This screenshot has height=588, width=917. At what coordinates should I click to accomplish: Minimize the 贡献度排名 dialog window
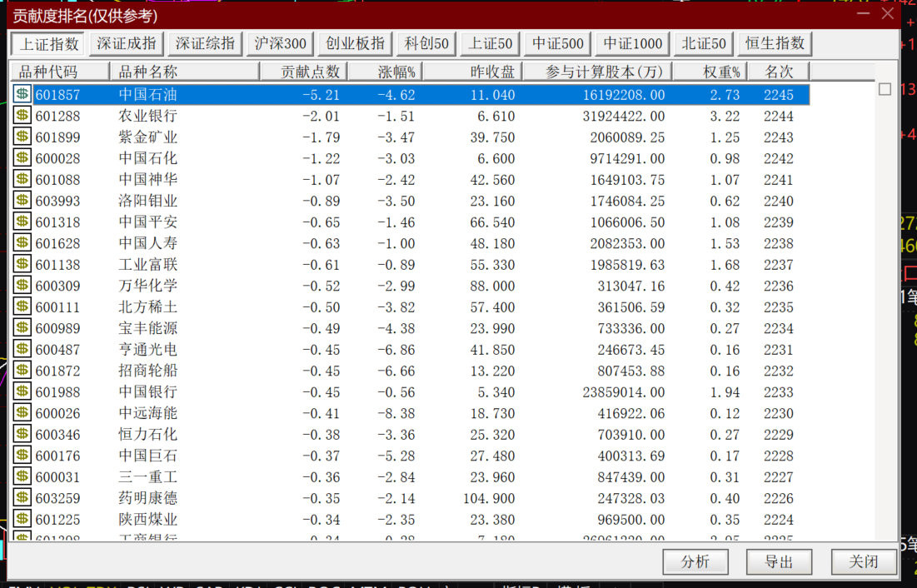point(863,12)
